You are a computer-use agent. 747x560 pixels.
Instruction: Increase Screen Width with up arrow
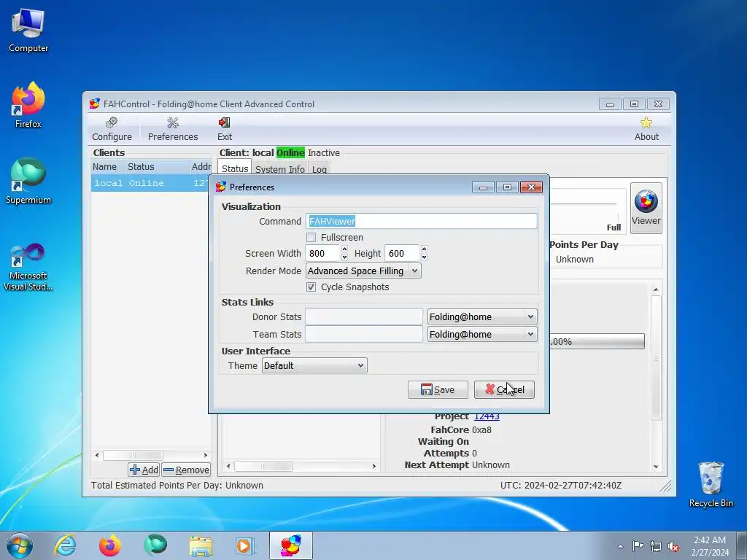point(344,249)
